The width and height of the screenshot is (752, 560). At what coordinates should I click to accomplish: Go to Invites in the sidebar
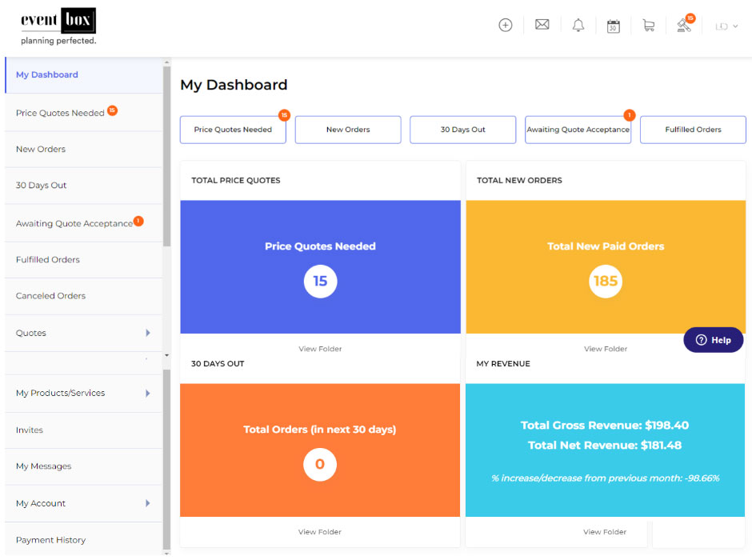pyautogui.click(x=30, y=430)
